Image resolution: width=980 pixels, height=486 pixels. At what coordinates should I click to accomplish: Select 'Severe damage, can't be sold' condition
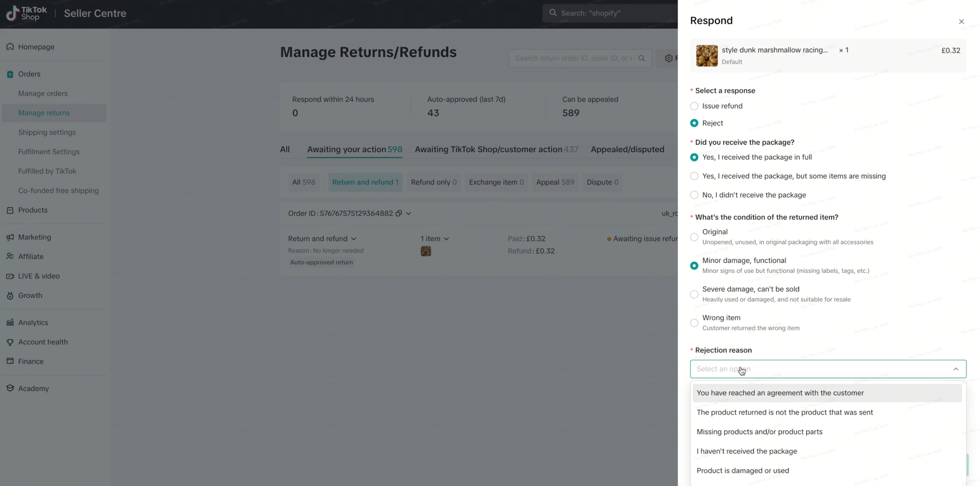coord(694,294)
